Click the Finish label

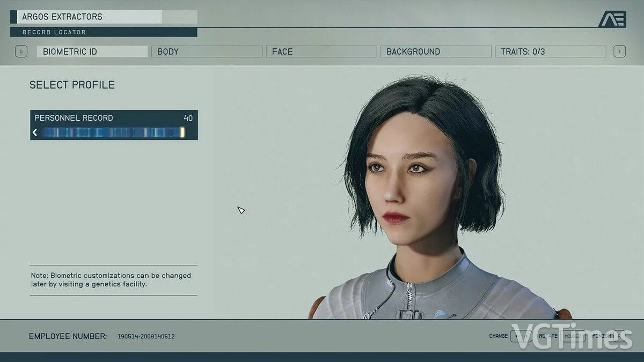(x=602, y=336)
